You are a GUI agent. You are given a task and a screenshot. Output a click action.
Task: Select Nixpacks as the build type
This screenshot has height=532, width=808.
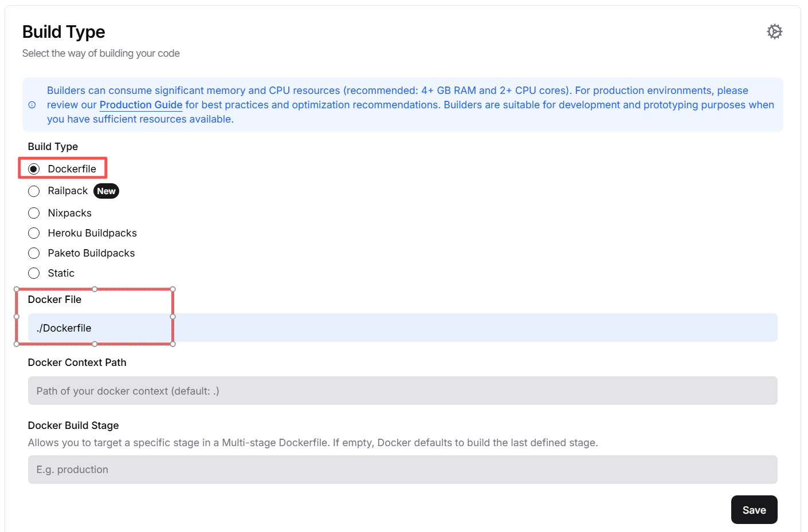click(34, 213)
